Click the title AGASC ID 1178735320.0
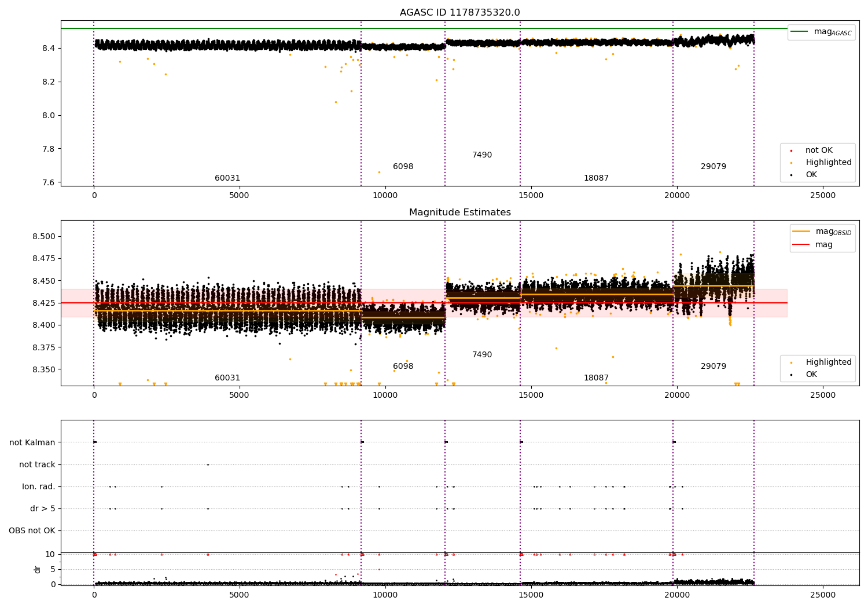Viewport: 868px width, 608px height. pyautogui.click(x=460, y=13)
